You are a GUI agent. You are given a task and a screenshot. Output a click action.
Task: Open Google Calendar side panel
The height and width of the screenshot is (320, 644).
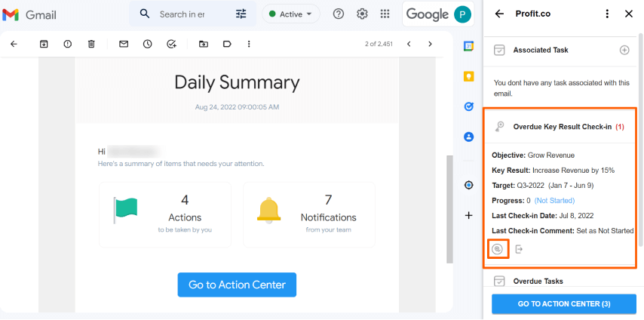pyautogui.click(x=468, y=46)
